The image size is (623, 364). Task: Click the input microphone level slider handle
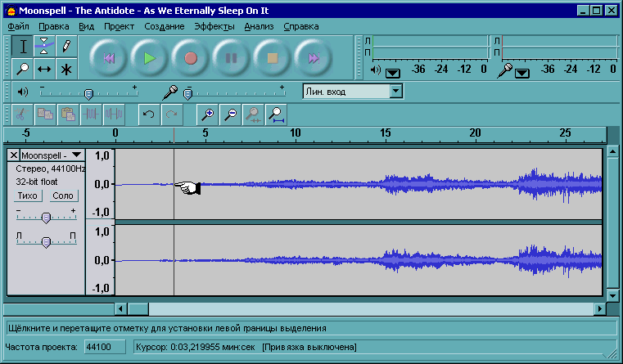(x=188, y=94)
